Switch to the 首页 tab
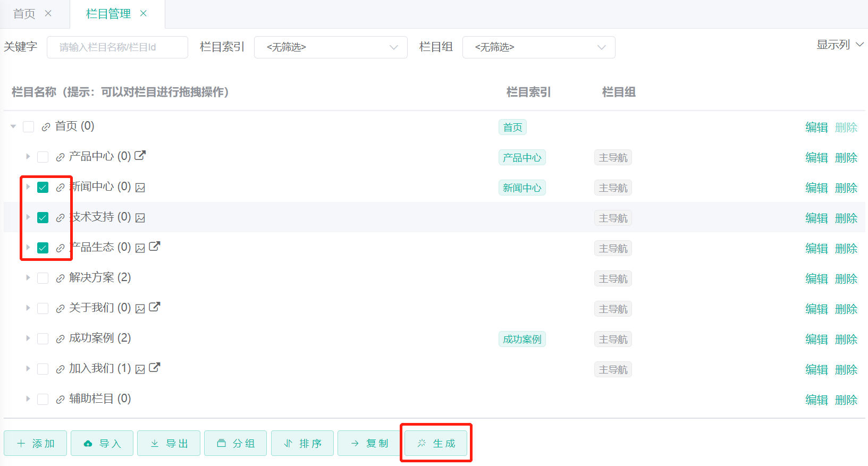Screen dimensions: 868x466 tap(24, 14)
